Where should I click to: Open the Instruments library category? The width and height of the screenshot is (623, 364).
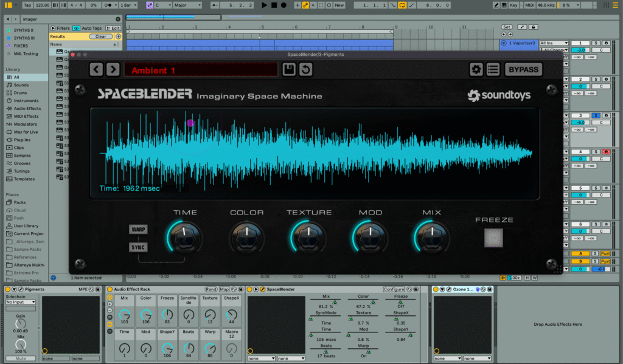(x=26, y=101)
